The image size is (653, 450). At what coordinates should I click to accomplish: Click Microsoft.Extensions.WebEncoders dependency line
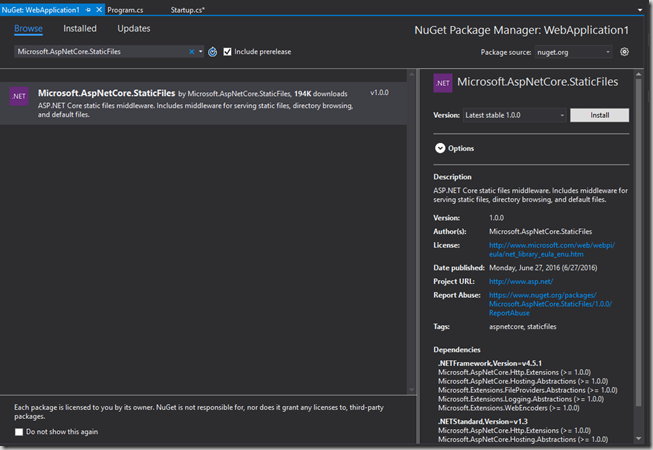coord(508,408)
